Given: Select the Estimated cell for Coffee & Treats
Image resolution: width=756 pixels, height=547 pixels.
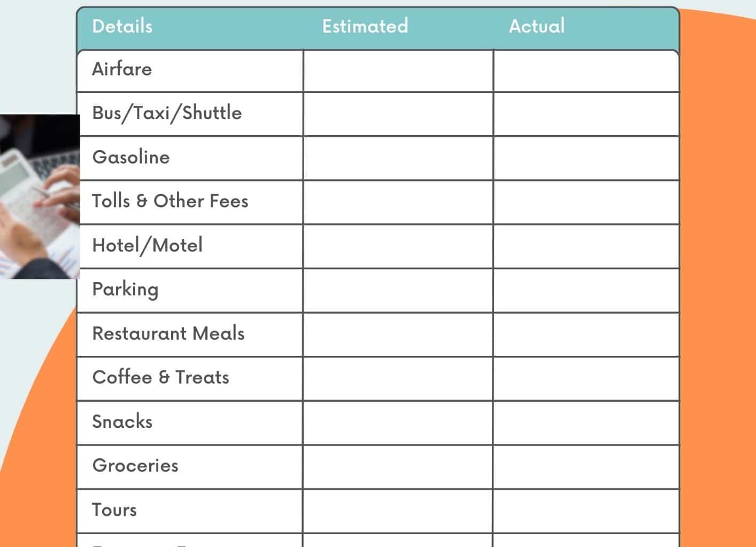Looking at the screenshot, I should (398, 378).
